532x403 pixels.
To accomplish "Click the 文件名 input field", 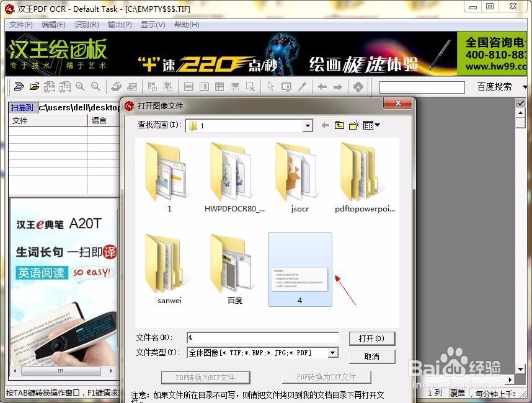I will (263, 337).
